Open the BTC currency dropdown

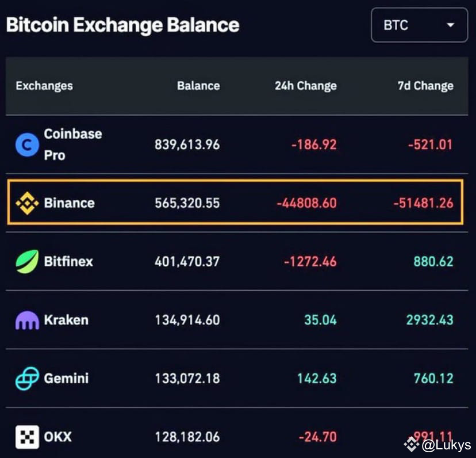point(419,25)
